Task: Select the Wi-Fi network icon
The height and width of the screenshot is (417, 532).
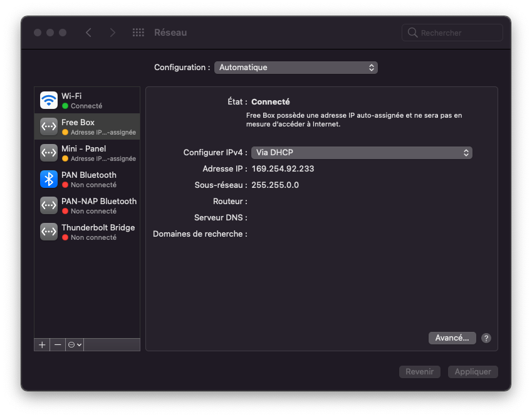Action: pyautogui.click(x=49, y=100)
